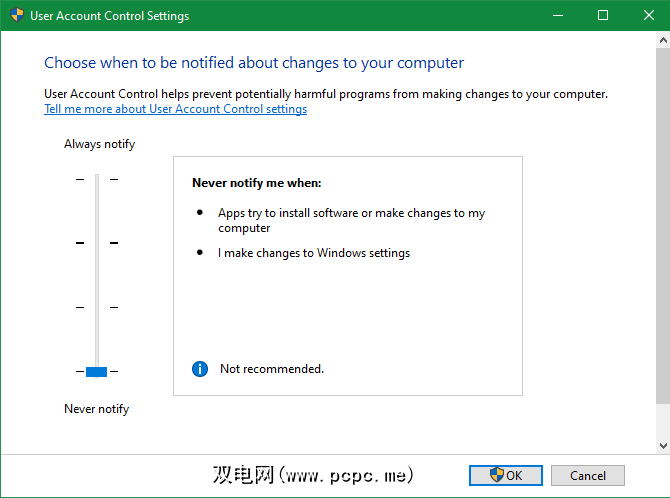This screenshot has height=498, width=670.
Task: Minimize the User Account Control Settings window
Action: tap(558, 15)
